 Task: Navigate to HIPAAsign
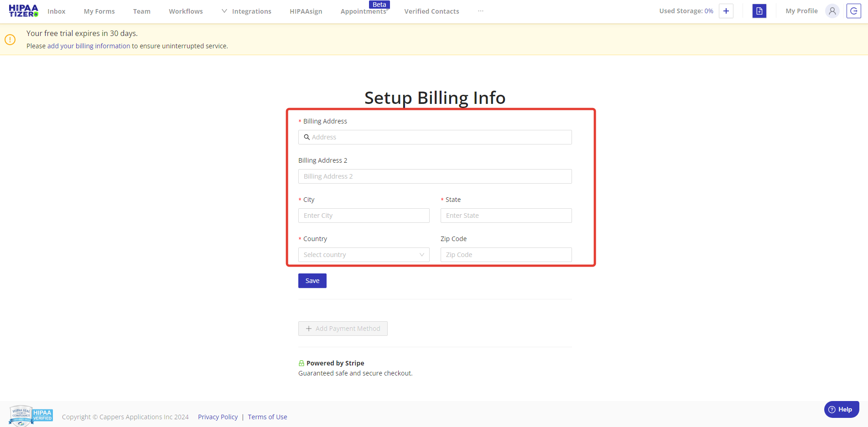pyautogui.click(x=306, y=11)
